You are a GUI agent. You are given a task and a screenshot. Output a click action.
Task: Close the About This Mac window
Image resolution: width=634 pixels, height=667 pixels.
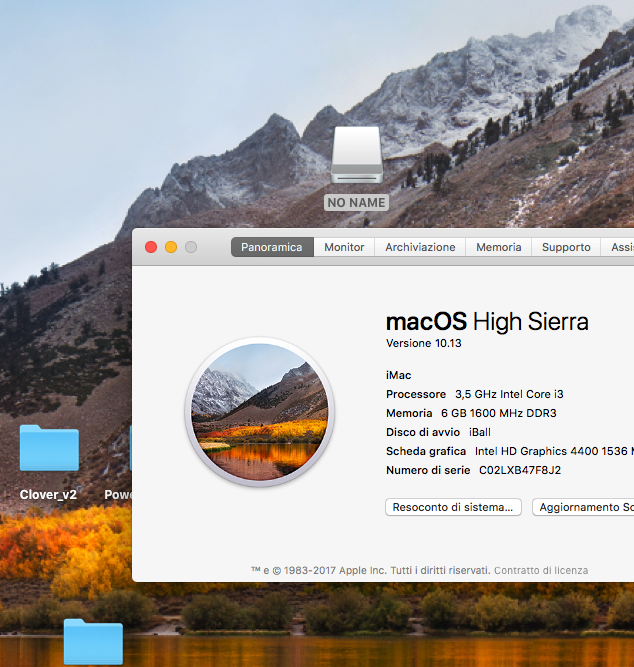coord(151,247)
